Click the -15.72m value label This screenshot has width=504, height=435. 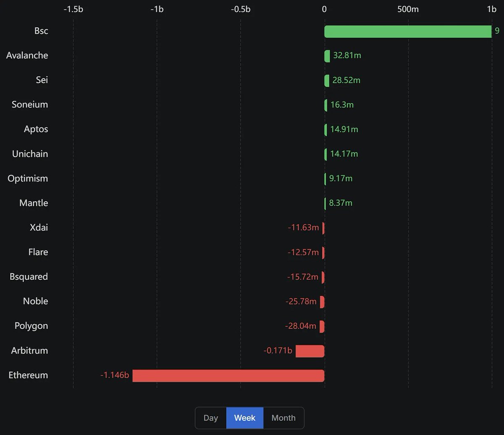(303, 277)
